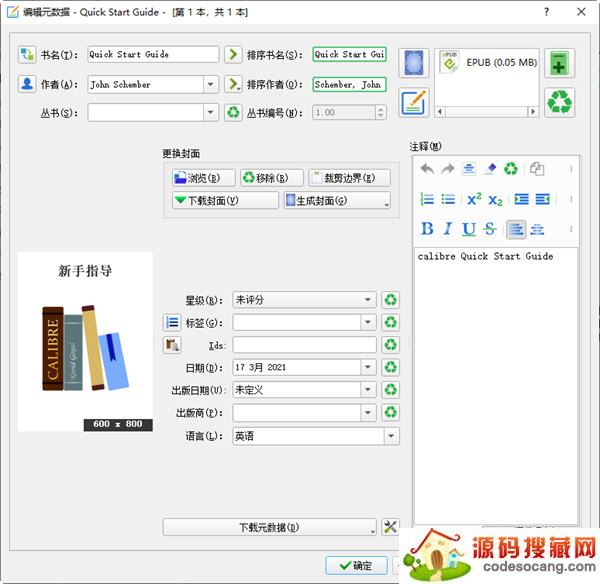Screen dimensions: 600x584
Task: Click the Ids input field
Action: [x=305, y=345]
